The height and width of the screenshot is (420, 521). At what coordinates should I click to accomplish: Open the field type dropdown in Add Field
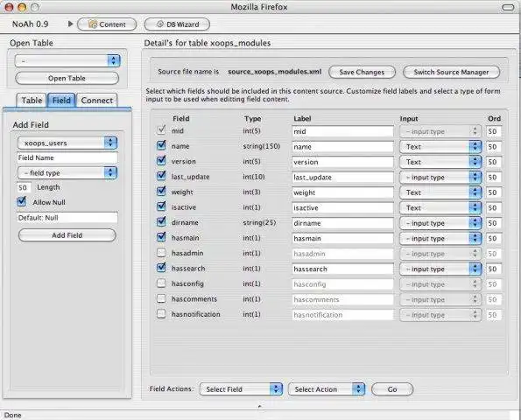click(x=67, y=173)
